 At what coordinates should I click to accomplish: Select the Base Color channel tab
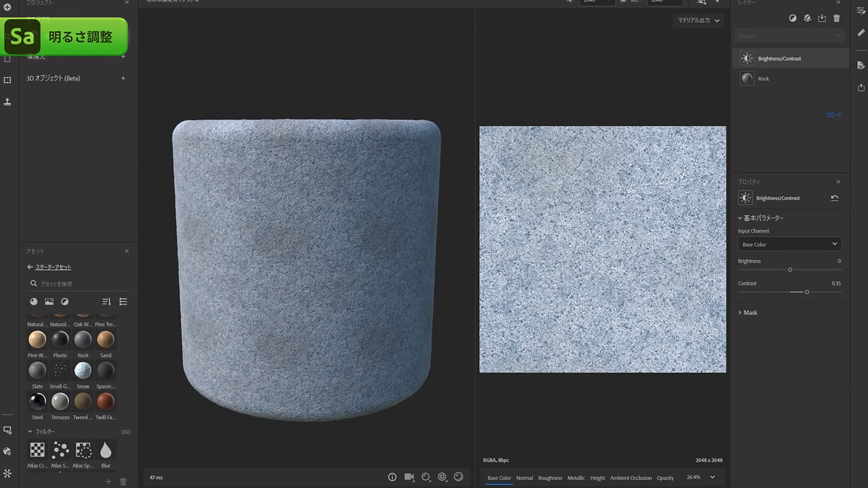click(499, 478)
